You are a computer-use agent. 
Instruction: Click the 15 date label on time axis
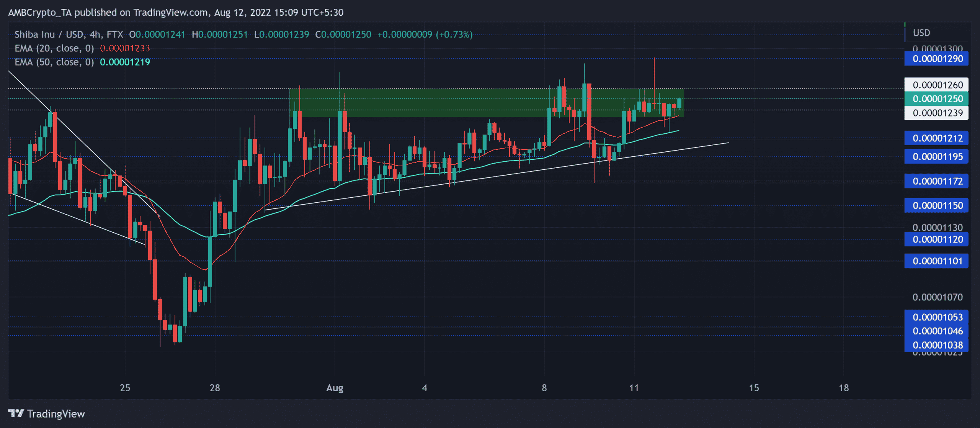tap(754, 388)
